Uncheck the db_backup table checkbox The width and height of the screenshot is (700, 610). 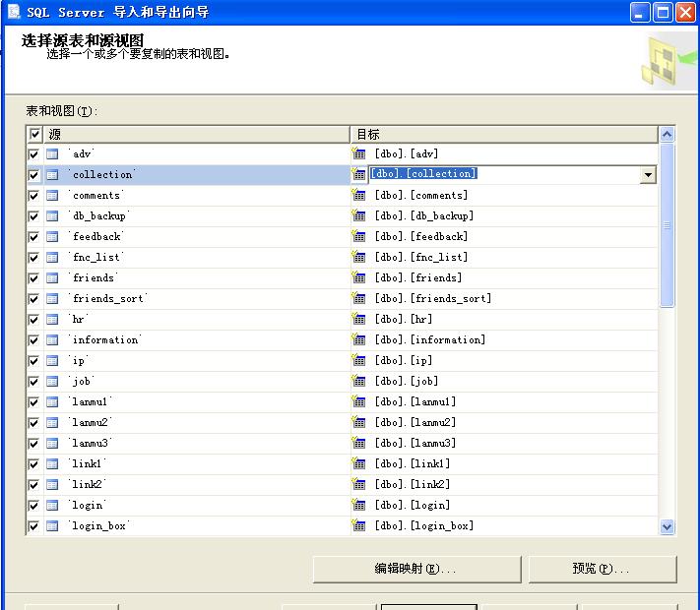[34, 216]
